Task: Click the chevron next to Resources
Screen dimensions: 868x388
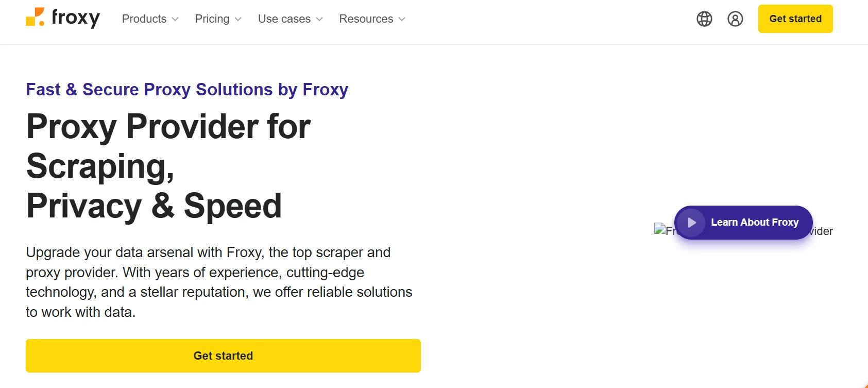Action: tap(402, 19)
